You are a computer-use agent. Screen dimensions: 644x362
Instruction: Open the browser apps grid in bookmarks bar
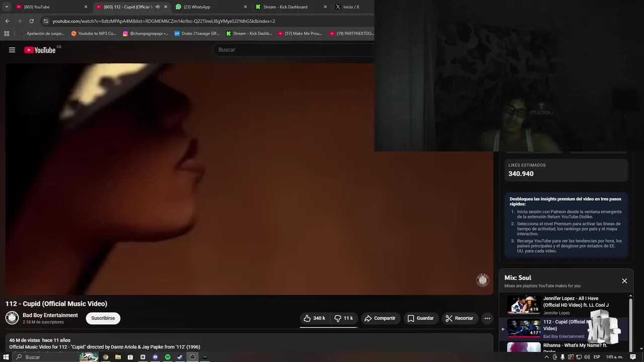pos(7,34)
